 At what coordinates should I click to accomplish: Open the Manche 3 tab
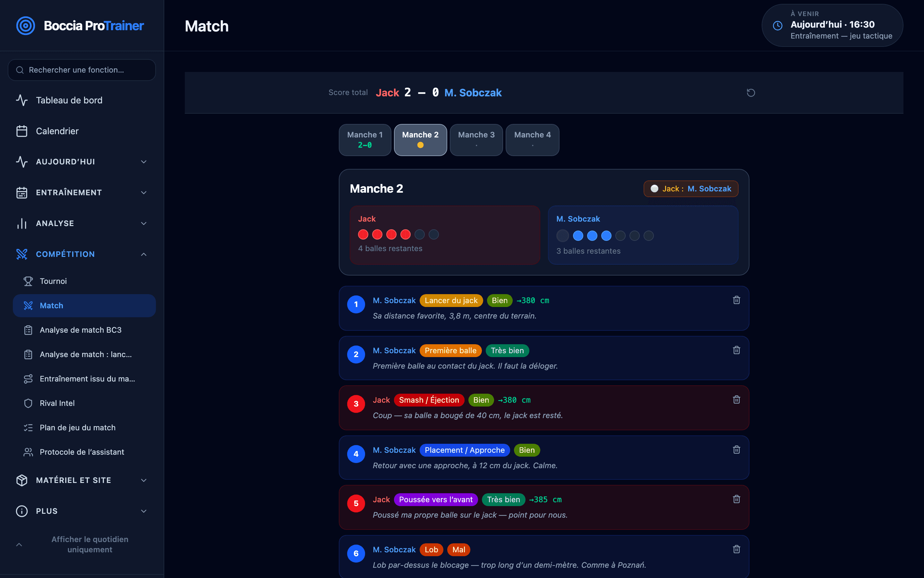476,140
